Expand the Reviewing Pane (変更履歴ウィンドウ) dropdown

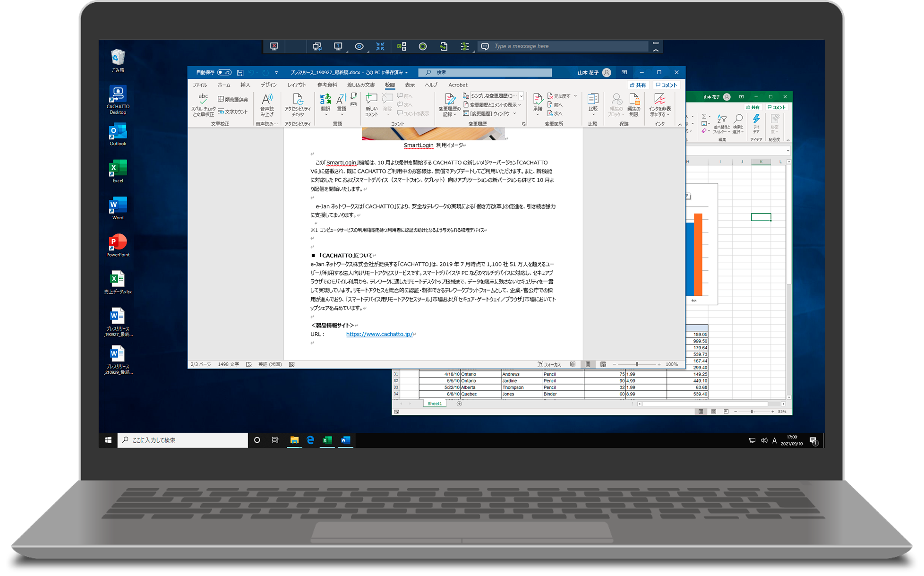point(514,113)
